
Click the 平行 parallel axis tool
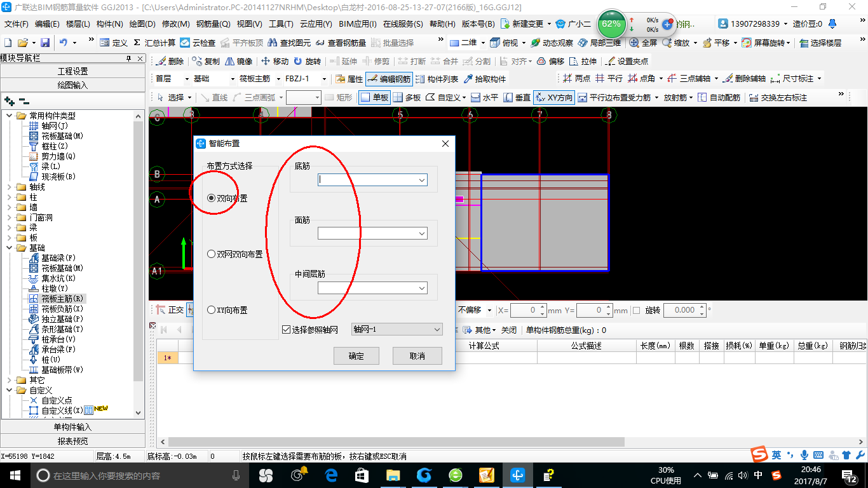pos(608,79)
